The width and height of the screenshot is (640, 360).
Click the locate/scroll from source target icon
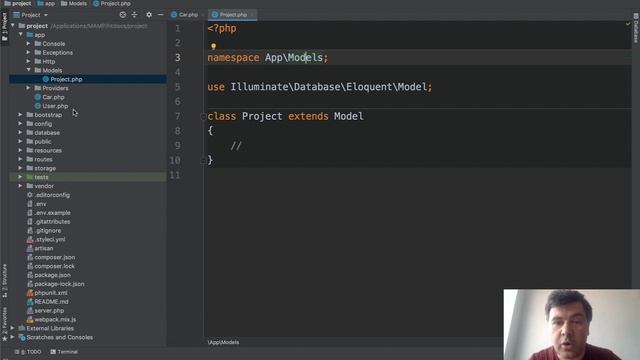[122, 15]
